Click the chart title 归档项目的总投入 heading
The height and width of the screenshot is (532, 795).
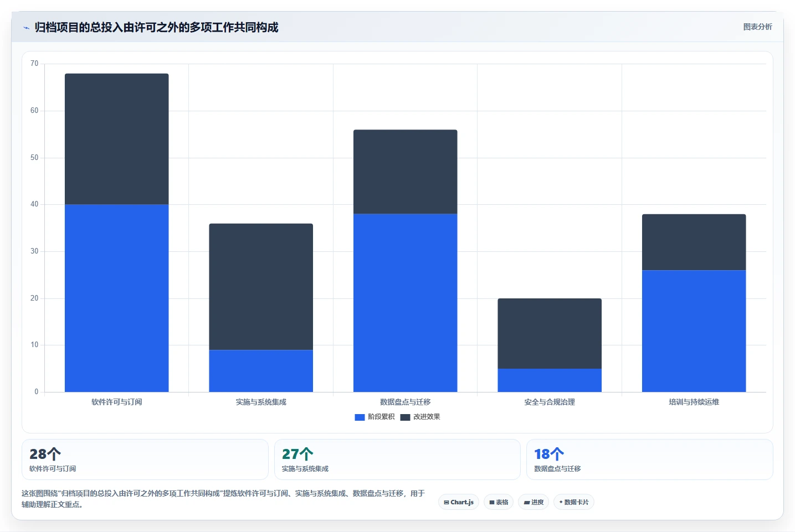tap(156, 27)
